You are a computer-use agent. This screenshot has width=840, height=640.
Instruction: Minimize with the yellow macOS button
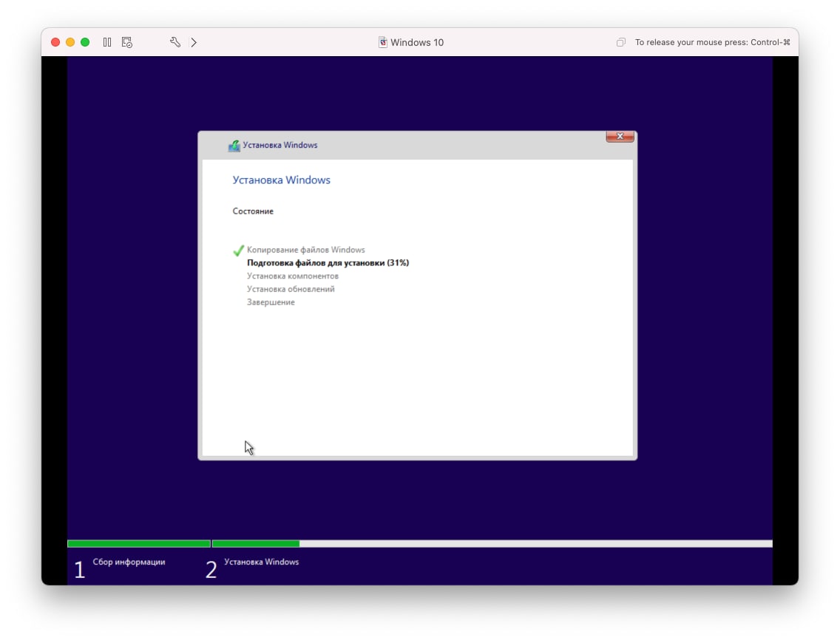pyautogui.click(x=70, y=42)
